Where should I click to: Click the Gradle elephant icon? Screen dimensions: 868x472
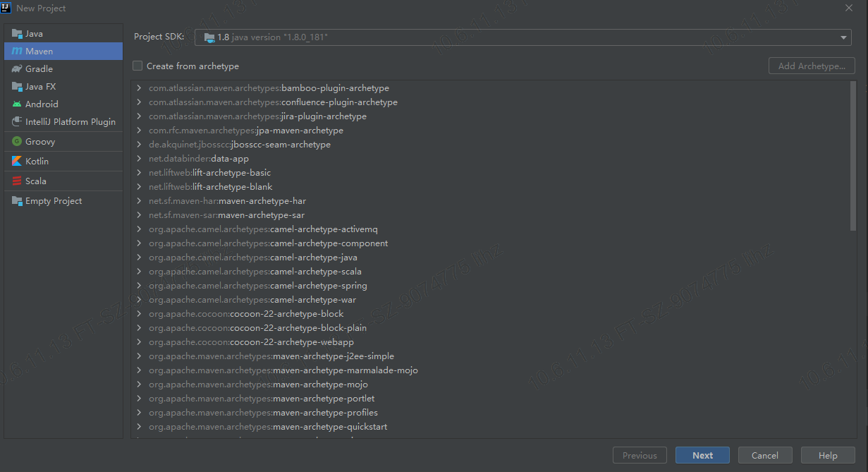[17, 68]
